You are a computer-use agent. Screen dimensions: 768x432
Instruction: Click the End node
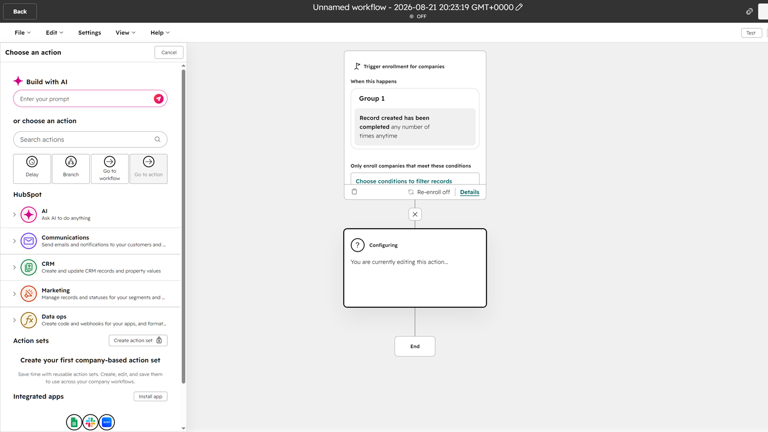[415, 346]
